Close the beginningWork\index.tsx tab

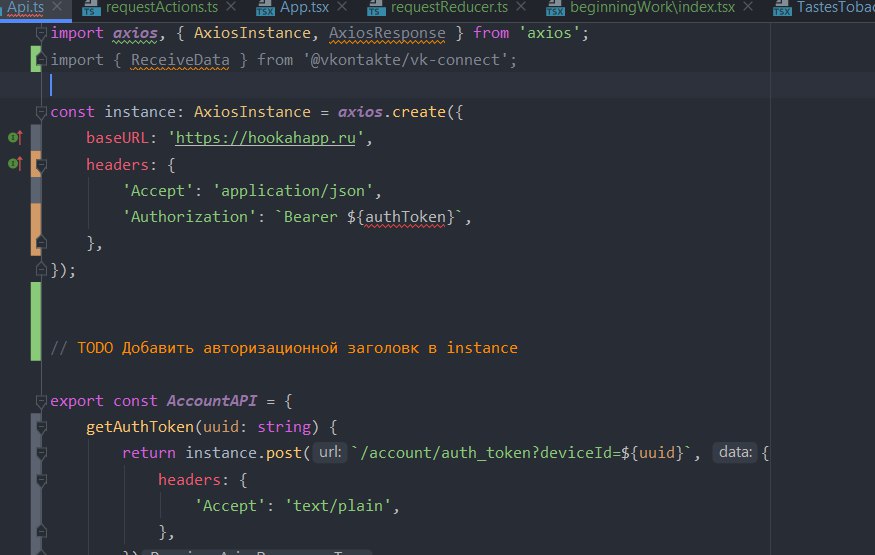(x=748, y=7)
